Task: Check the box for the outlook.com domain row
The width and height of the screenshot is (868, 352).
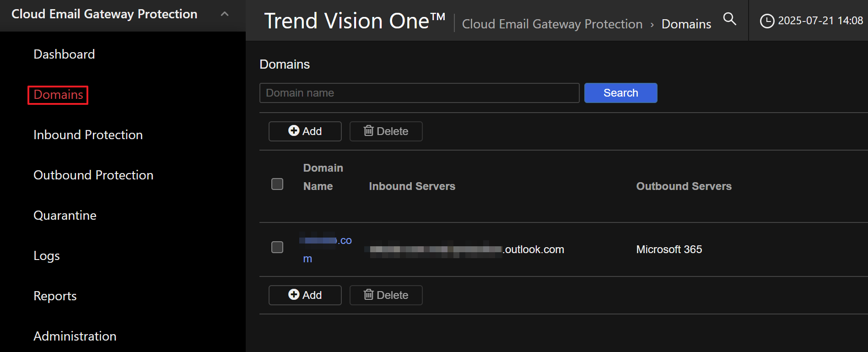Action: [277, 247]
